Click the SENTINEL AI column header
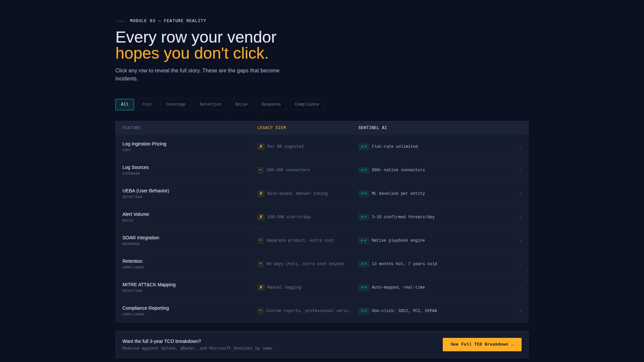The height and width of the screenshot is (362, 644). [x=372, y=128]
